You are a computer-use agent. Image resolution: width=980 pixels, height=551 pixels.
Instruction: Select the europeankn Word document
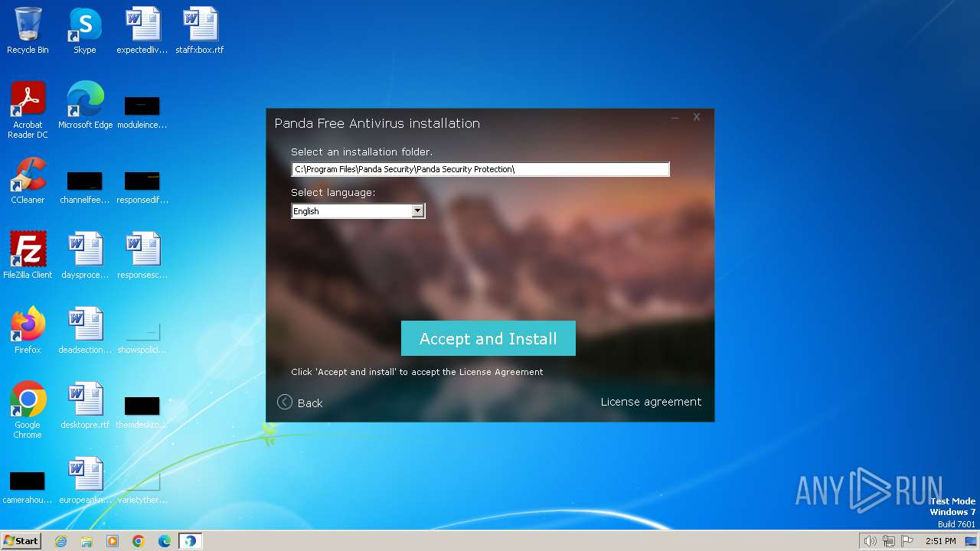pyautogui.click(x=85, y=481)
